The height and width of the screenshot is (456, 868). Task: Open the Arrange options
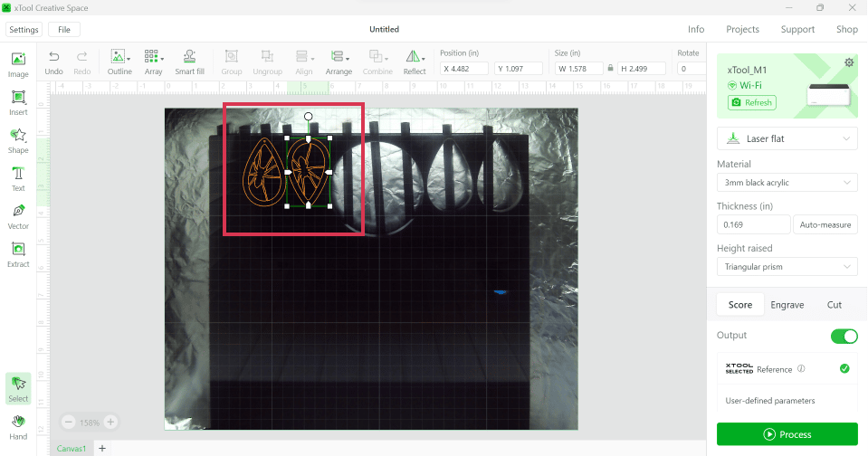pyautogui.click(x=339, y=62)
